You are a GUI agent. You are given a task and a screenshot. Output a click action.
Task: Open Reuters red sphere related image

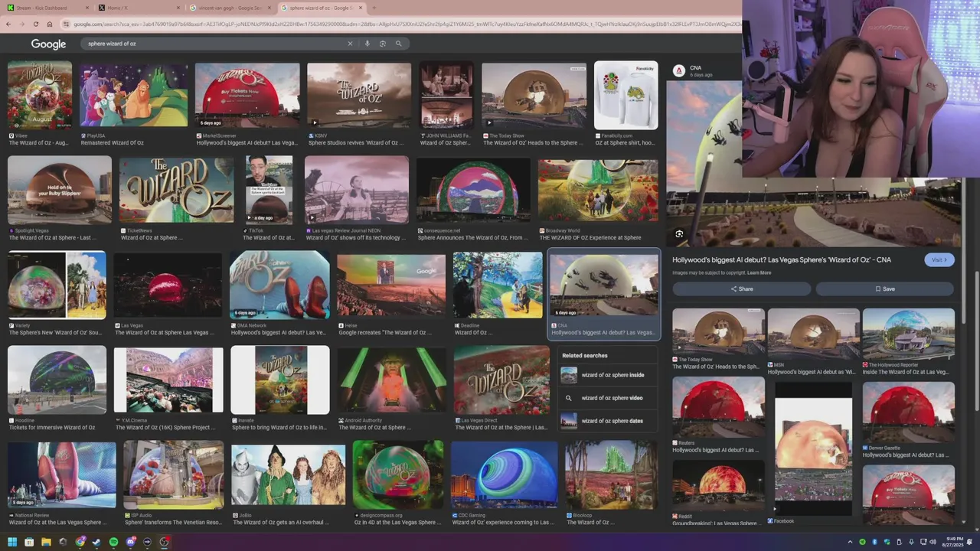718,408
